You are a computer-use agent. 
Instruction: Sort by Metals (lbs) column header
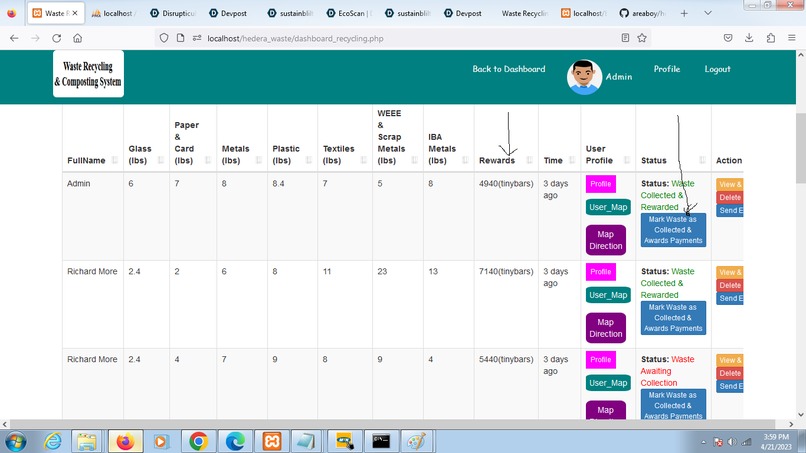click(x=242, y=154)
